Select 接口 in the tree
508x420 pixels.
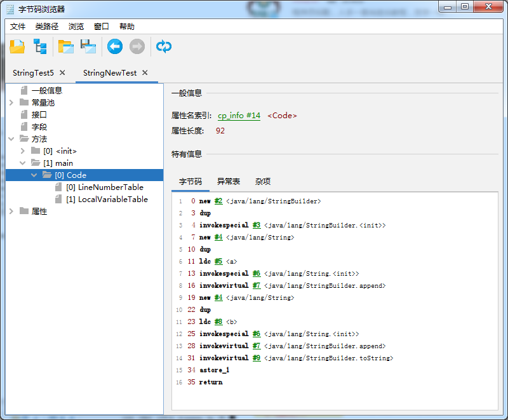pos(39,115)
